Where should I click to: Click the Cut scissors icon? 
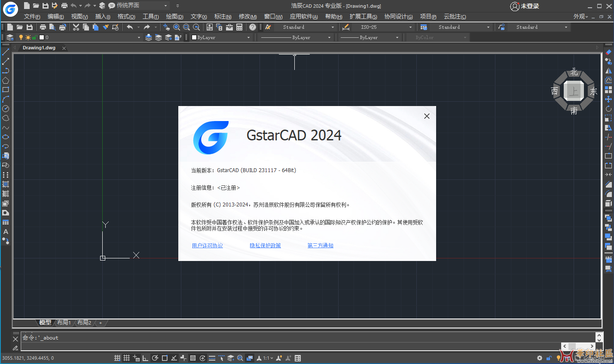click(76, 27)
